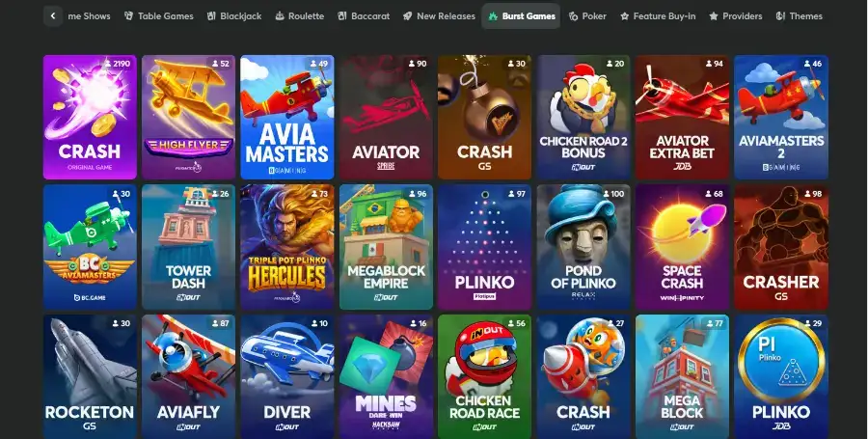Open the High Flyer game card
Viewport: 868px width, 439px height.
tap(188, 117)
